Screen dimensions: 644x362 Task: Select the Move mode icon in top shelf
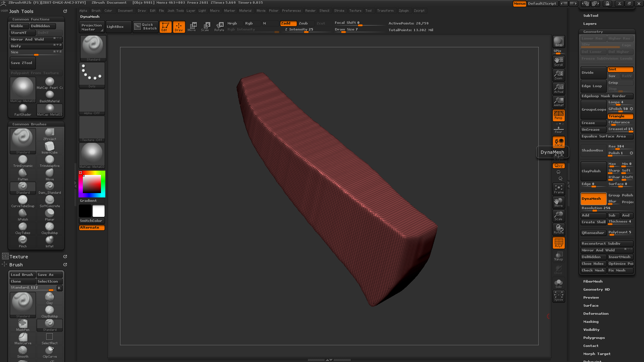tap(192, 27)
